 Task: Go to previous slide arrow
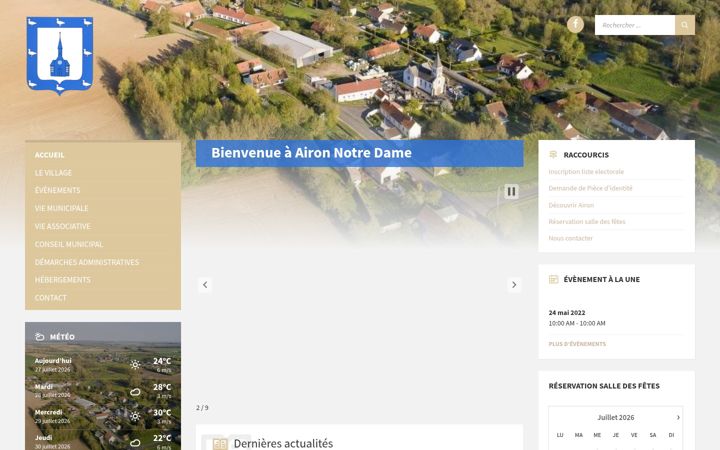205,285
